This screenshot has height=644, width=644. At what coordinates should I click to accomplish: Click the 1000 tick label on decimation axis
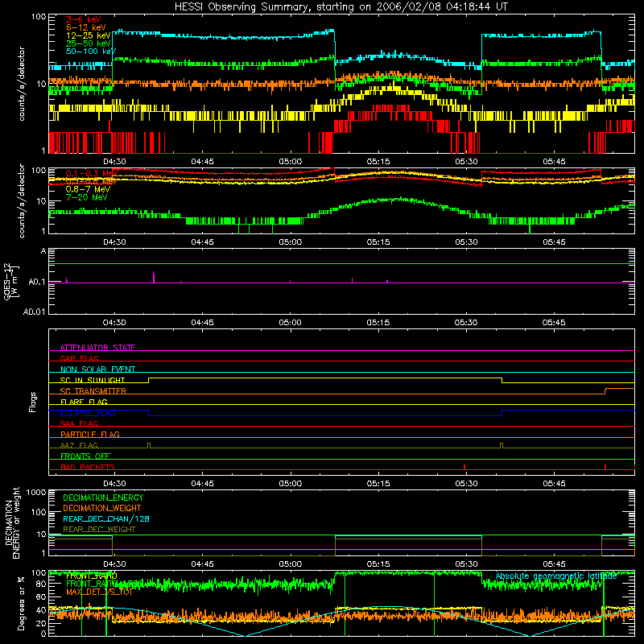click(x=36, y=492)
